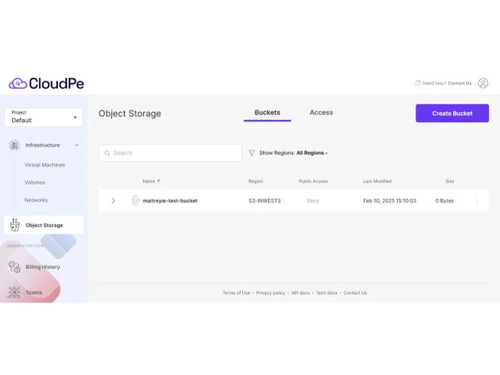Open the three-dot menu for maitreyie-test-bucket
Image resolution: width=500 pixels, height=375 pixels.
tap(477, 201)
